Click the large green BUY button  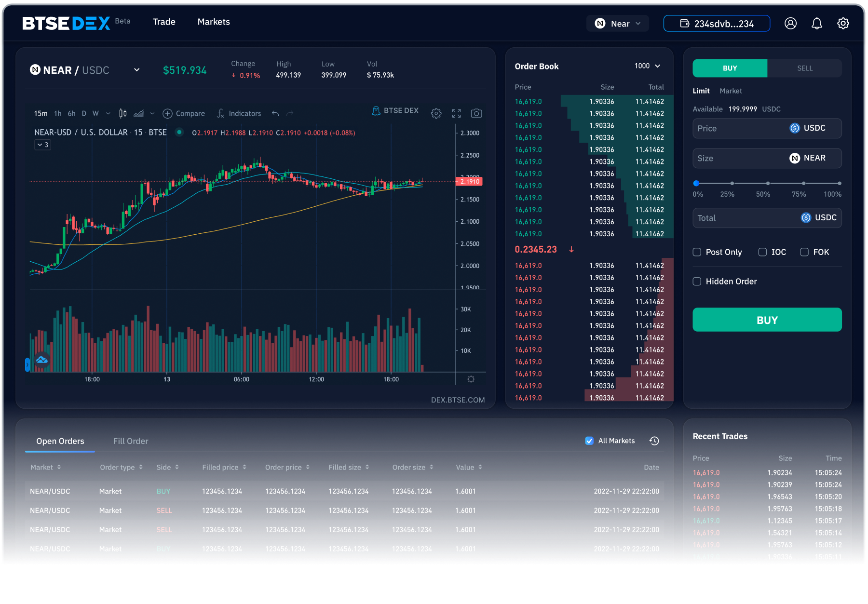pyautogui.click(x=767, y=320)
